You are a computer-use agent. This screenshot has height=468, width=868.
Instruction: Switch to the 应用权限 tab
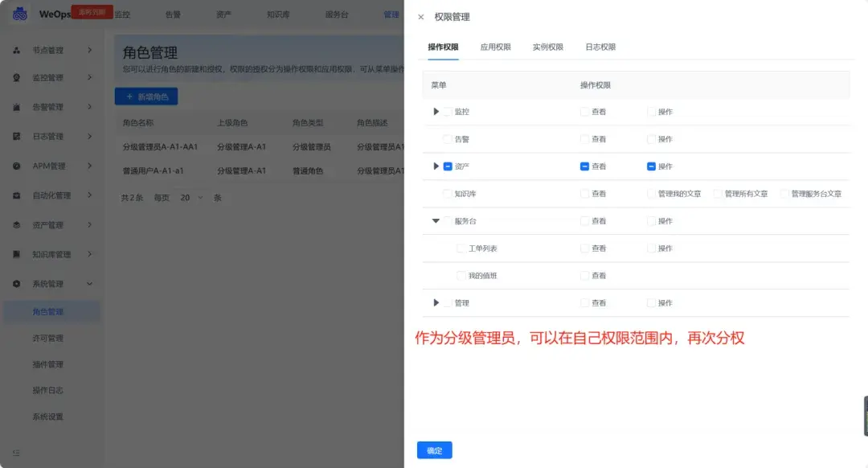495,47
